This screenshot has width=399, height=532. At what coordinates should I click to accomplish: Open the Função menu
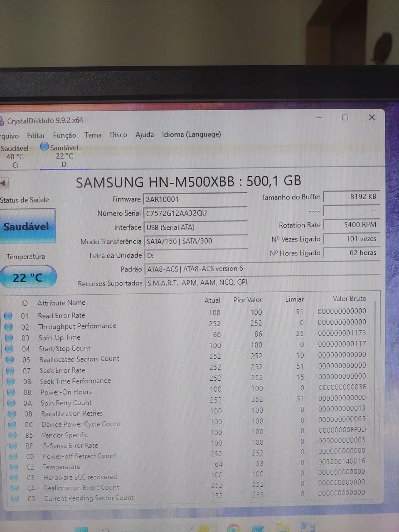coord(64,135)
